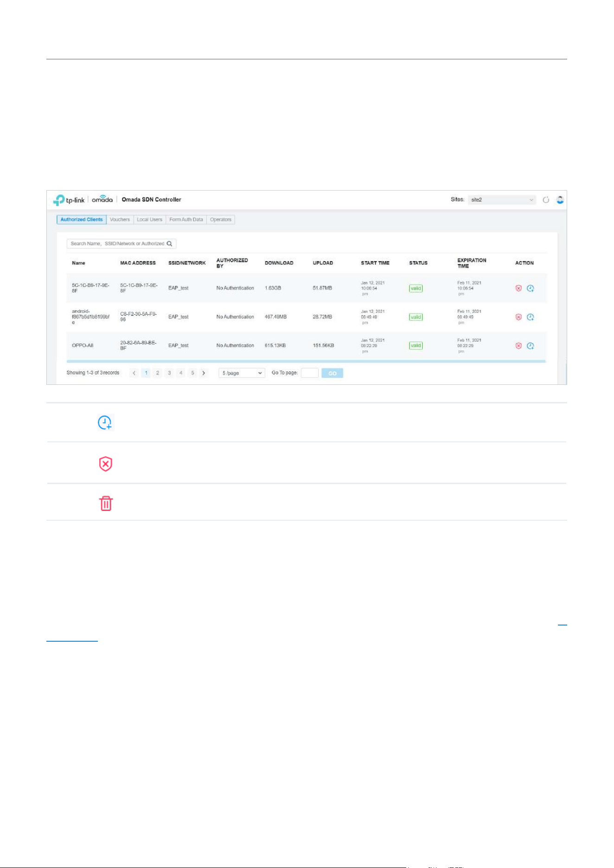
Task: Click the DOWNLOAD column header
Action: pyautogui.click(x=279, y=263)
